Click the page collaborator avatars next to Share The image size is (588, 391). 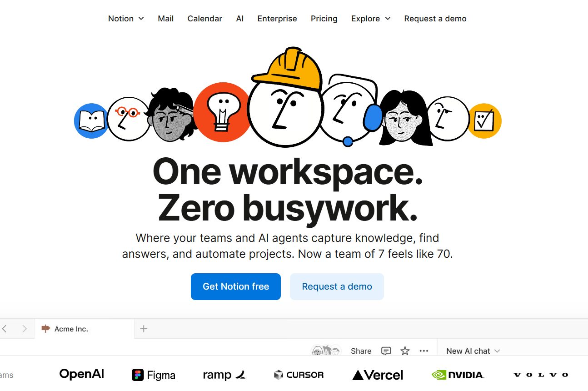pos(326,351)
